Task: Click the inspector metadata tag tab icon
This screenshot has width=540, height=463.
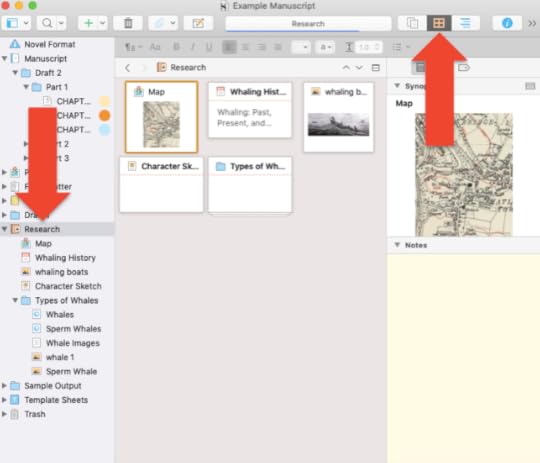Action: point(464,68)
